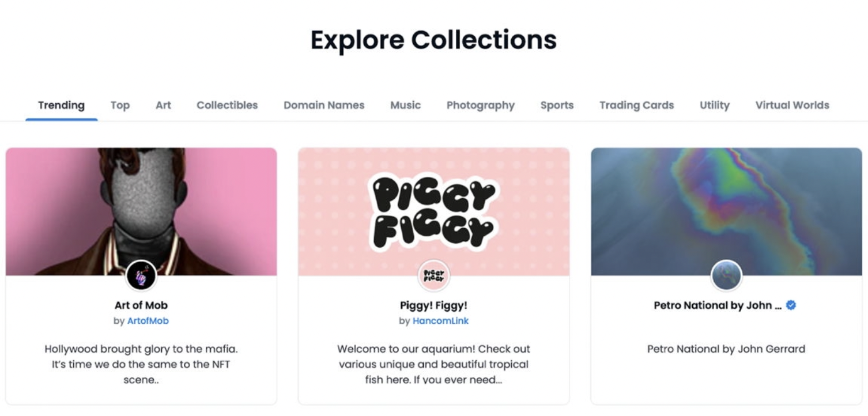
Task: Click the Piggy Figgy round avatar icon
Action: point(433,276)
